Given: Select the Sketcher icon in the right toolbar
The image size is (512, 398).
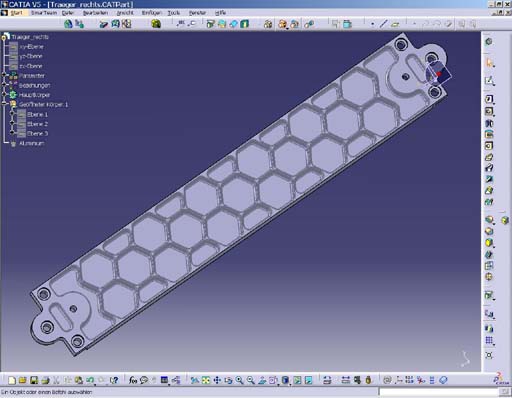Looking at the screenshot, I should coord(489,80).
